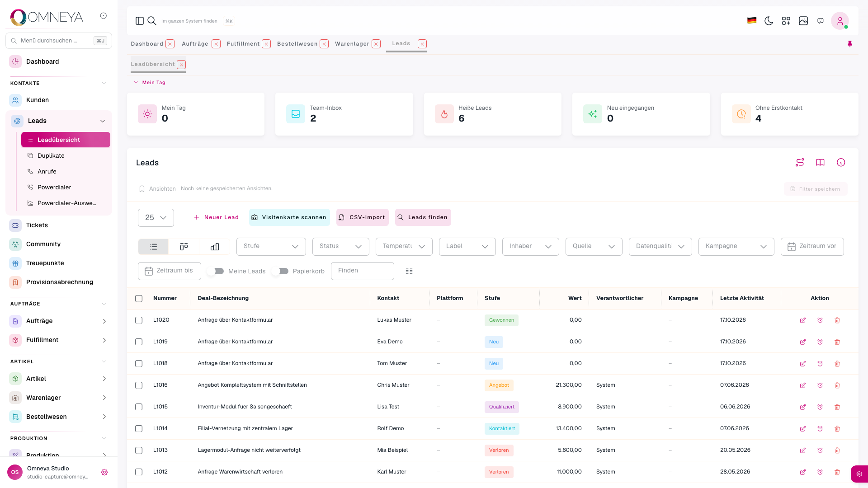Toggle dark mode moon icon
This screenshot has width=868, height=488.
pyautogui.click(x=769, y=21)
